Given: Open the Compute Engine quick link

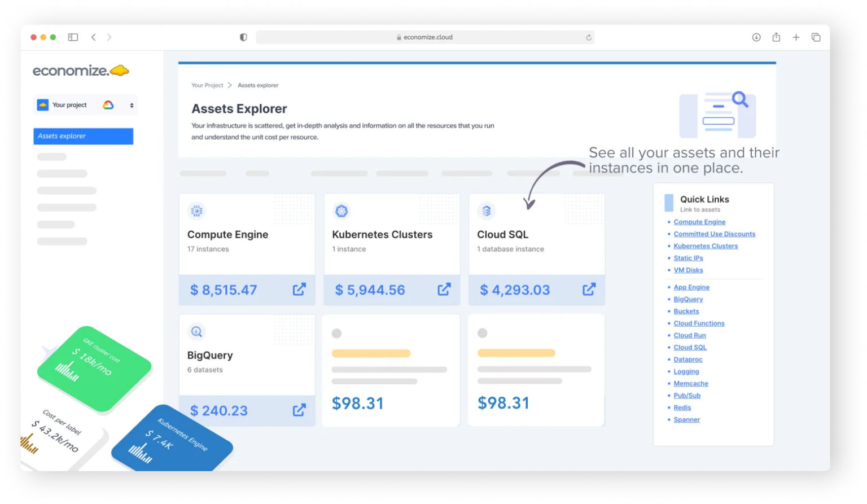Looking at the screenshot, I should (x=699, y=222).
